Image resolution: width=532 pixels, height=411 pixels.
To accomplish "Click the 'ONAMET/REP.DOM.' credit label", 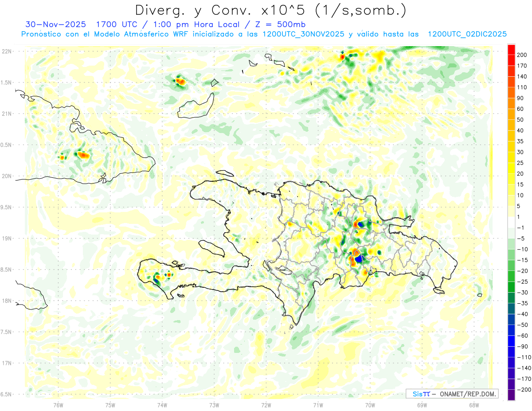I will click(468, 394).
